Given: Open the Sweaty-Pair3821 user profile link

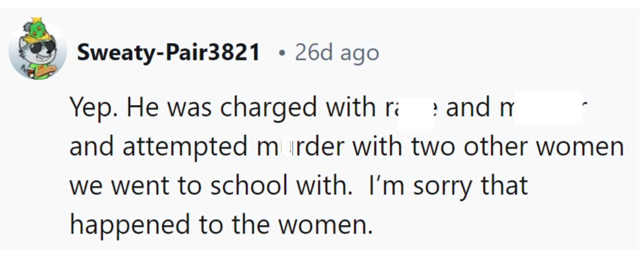Looking at the screenshot, I should (169, 52).
